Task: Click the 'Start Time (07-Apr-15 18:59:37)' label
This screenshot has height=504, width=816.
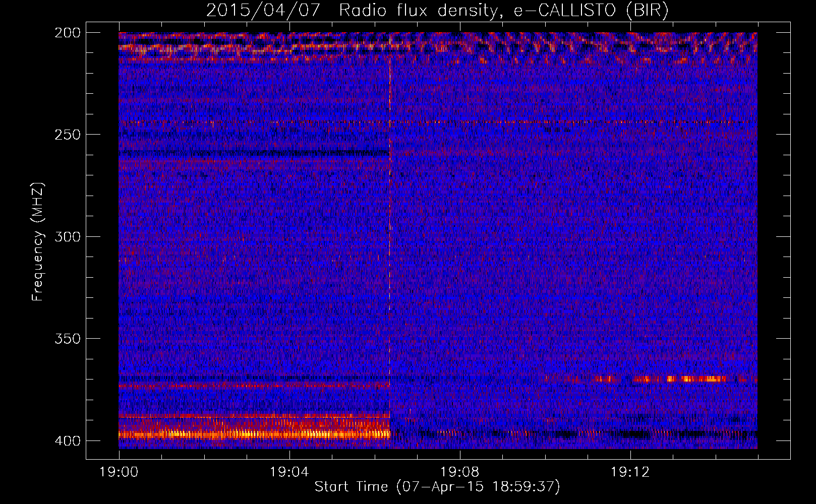Action: [x=437, y=487]
